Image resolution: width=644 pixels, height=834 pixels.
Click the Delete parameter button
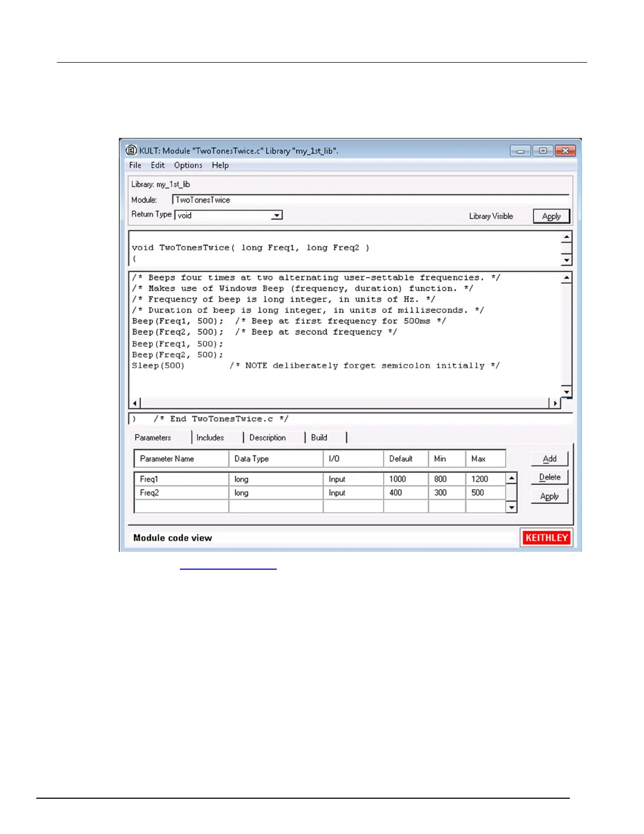550,477
